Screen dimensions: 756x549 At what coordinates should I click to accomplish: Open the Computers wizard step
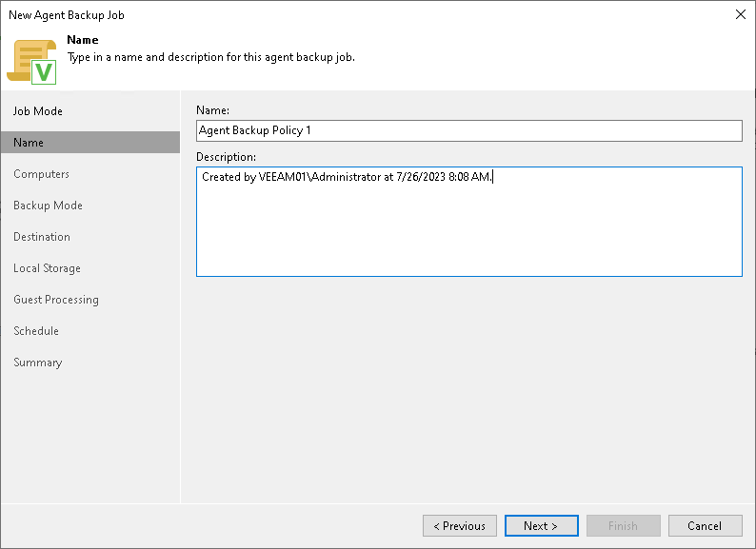coord(41,174)
